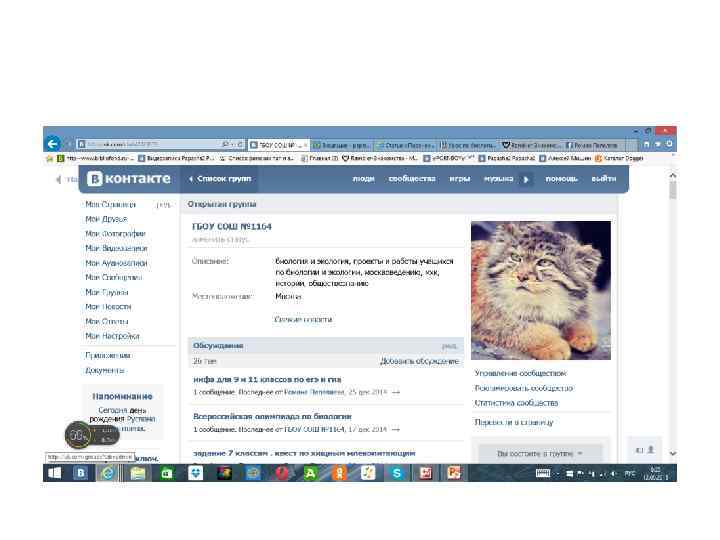Open 'Мои Группы' in sidebar
This screenshot has width=720, height=540.
pos(107,292)
